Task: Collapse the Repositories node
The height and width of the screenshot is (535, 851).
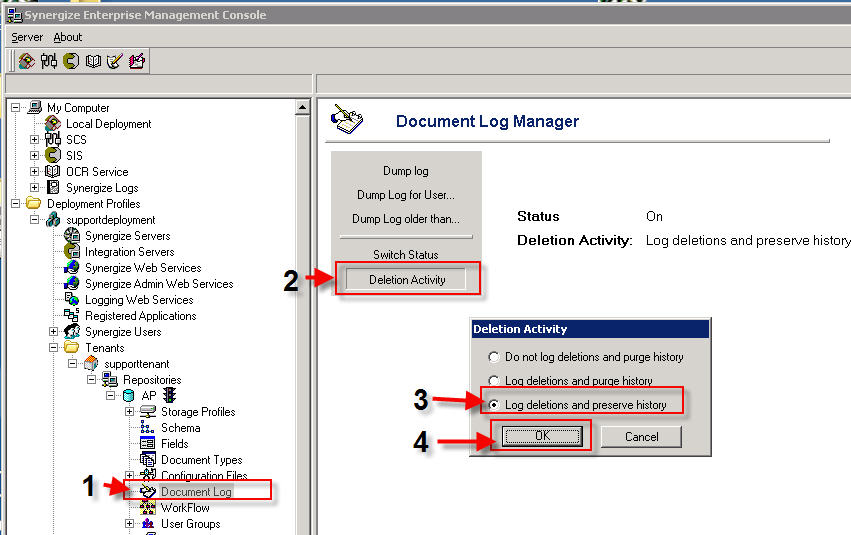Action: coord(92,380)
